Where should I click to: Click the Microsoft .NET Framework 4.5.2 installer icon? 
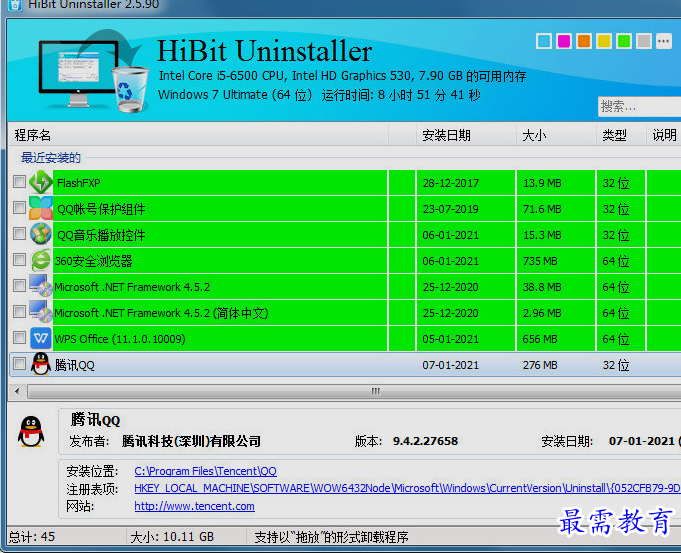(x=41, y=286)
